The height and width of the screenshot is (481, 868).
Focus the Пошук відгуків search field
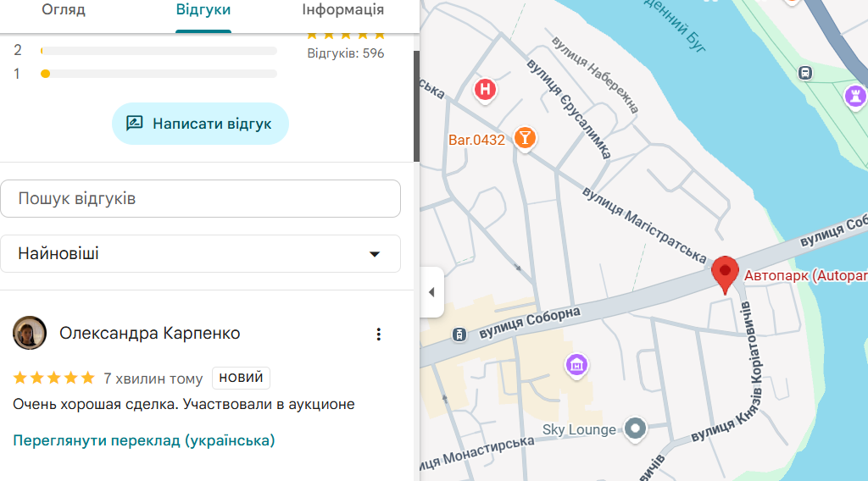[200, 198]
